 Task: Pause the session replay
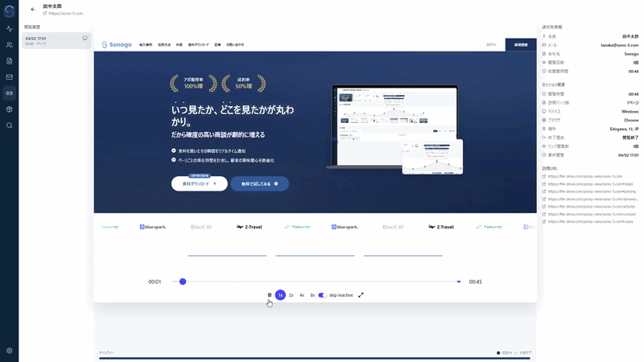270,294
